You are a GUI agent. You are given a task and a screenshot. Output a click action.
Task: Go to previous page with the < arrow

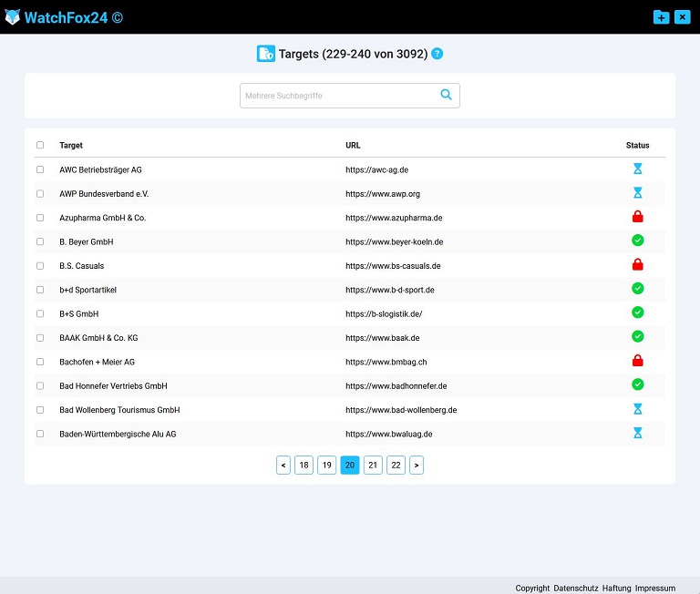[x=283, y=466]
